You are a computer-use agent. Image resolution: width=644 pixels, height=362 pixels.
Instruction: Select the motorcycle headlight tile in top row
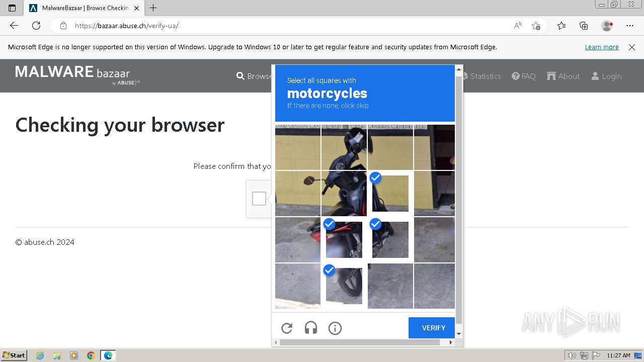(344, 147)
